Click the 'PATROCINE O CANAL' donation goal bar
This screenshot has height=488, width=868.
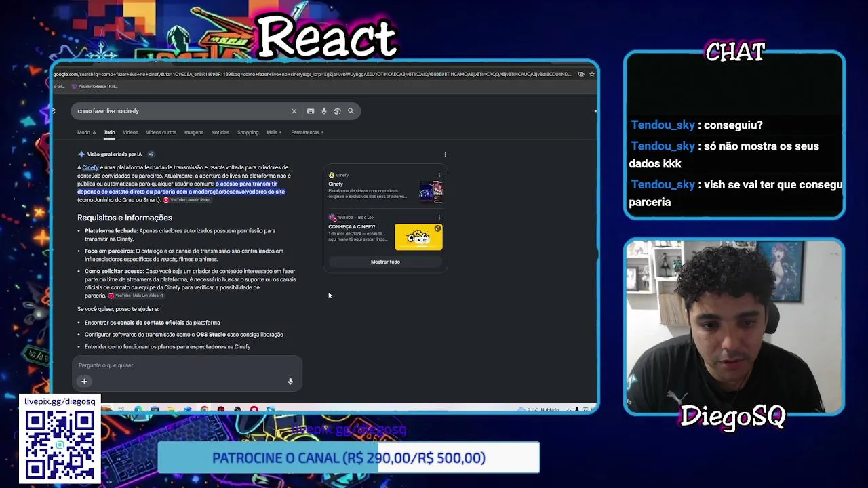tap(349, 458)
